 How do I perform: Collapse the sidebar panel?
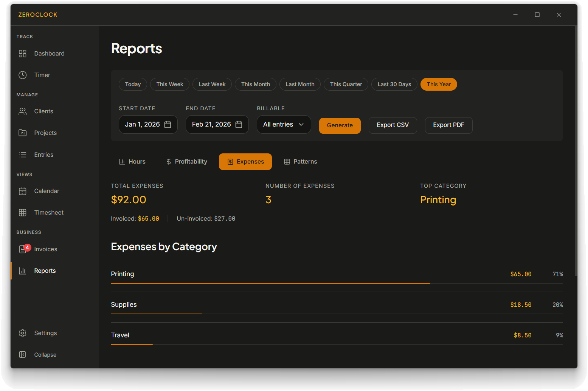pos(23,355)
